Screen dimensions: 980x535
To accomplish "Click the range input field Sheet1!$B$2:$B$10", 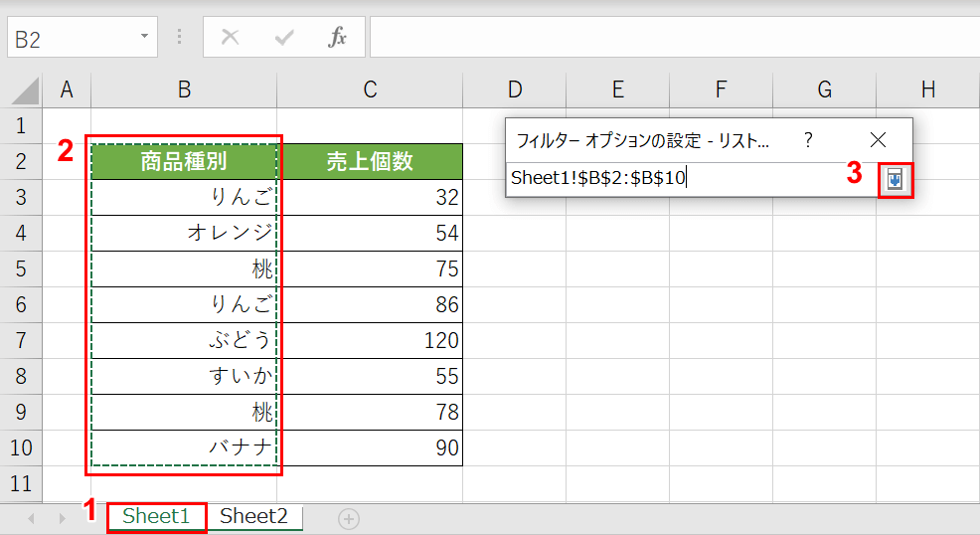I will pyautogui.click(x=691, y=179).
